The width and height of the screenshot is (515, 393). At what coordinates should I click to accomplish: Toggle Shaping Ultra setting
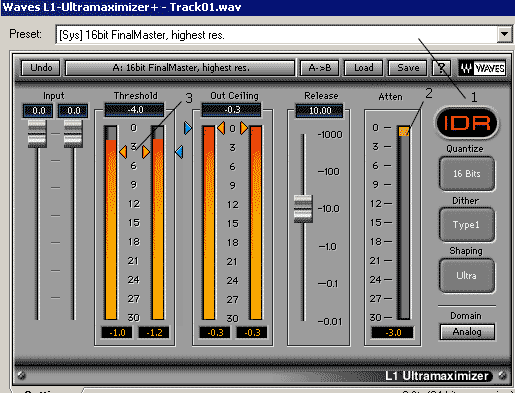click(x=467, y=276)
